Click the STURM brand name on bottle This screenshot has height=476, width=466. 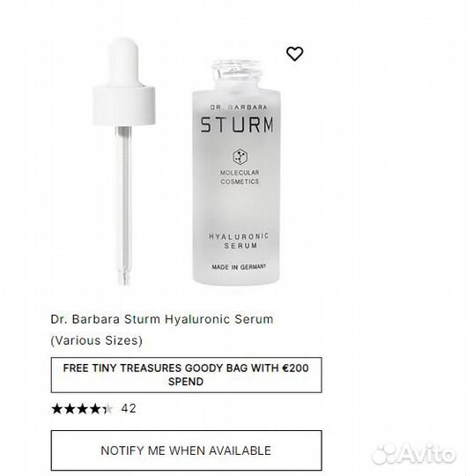(x=237, y=124)
